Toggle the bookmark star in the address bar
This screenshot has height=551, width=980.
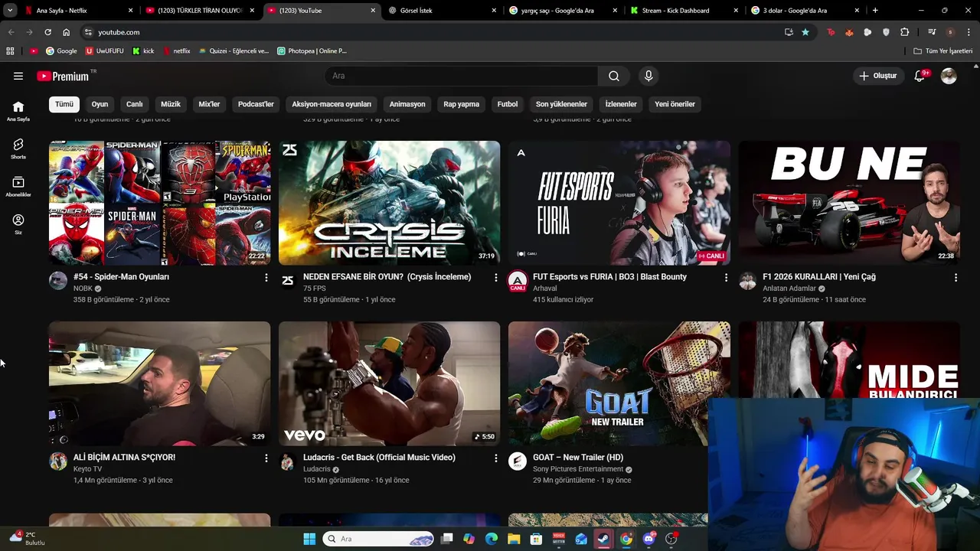805,32
